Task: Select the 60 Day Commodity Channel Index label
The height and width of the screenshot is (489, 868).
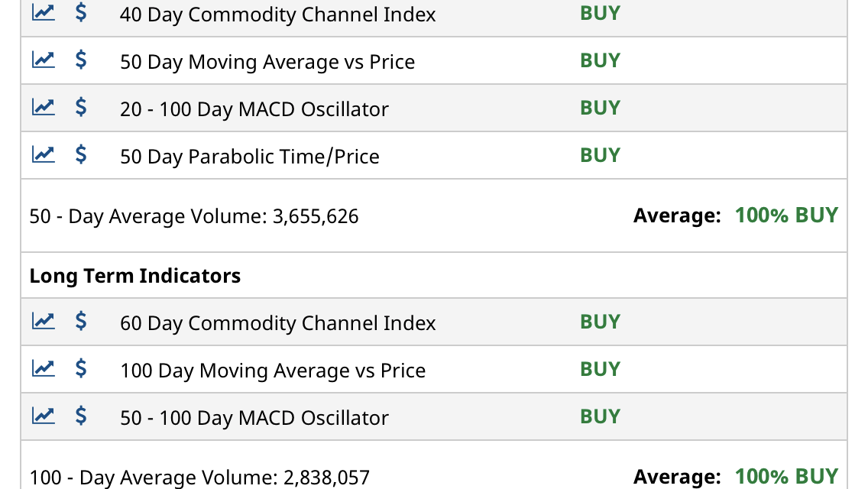Action: (x=278, y=323)
